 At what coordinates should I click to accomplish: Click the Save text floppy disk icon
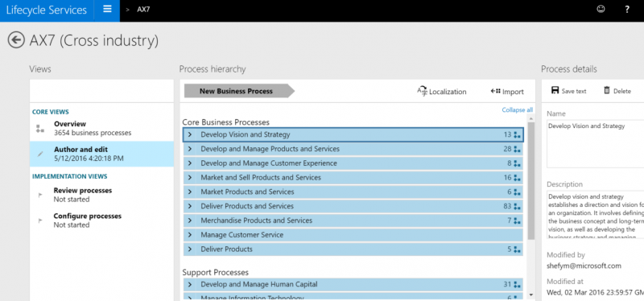coord(555,90)
